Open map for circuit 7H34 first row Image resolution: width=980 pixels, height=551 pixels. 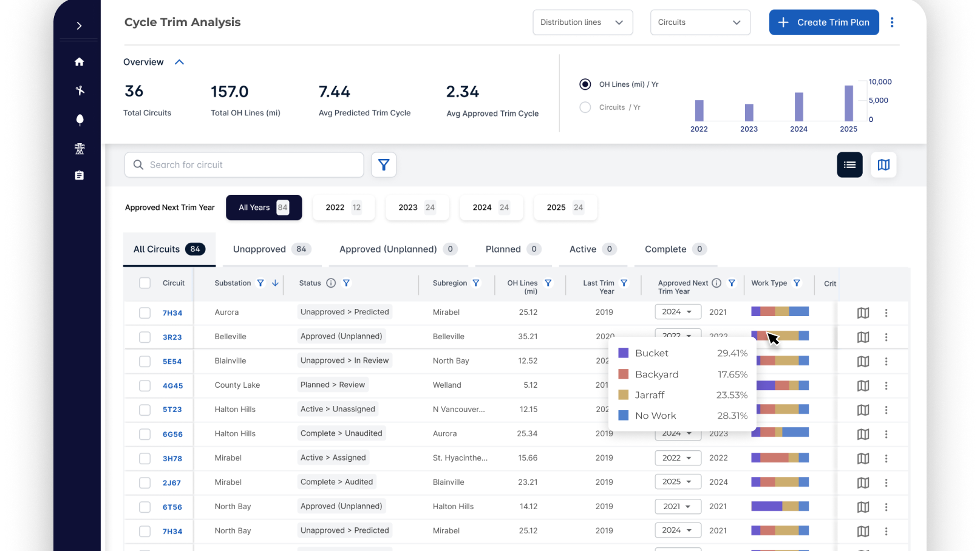pos(863,313)
